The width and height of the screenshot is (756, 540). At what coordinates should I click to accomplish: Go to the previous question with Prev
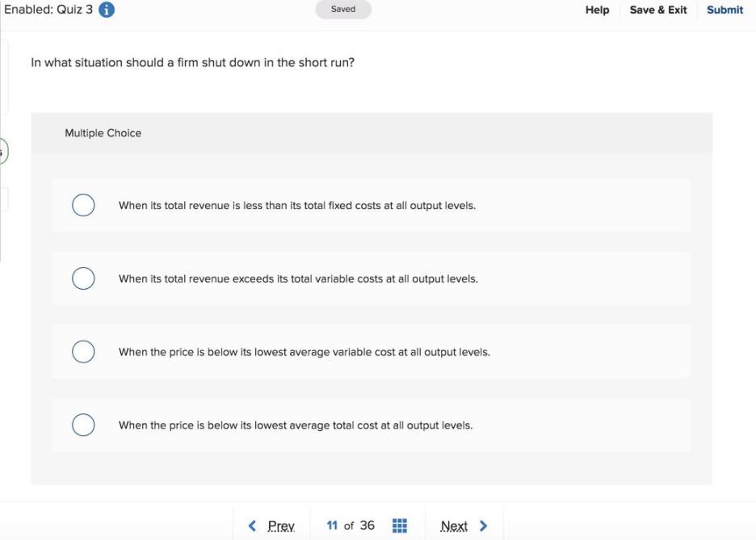pyautogui.click(x=279, y=525)
